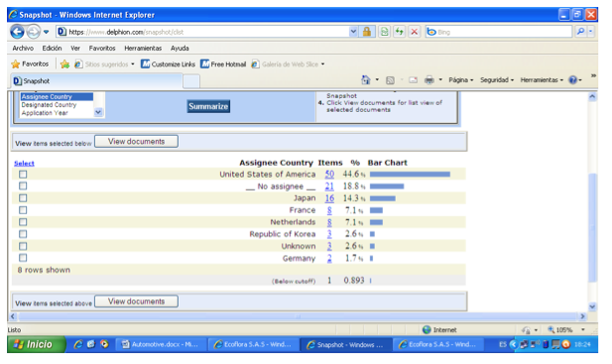612x364 pixels.
Task: Open Favoritos star button
Action: 30,64
